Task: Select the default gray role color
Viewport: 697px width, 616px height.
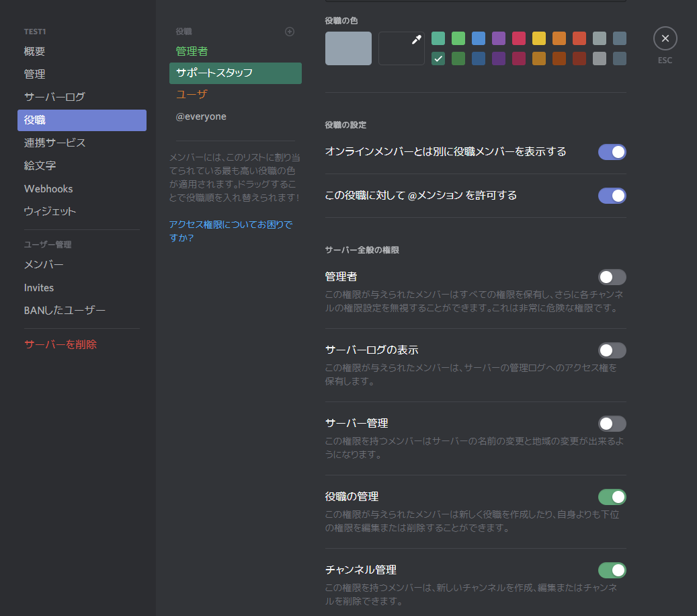Action: pyautogui.click(x=348, y=48)
